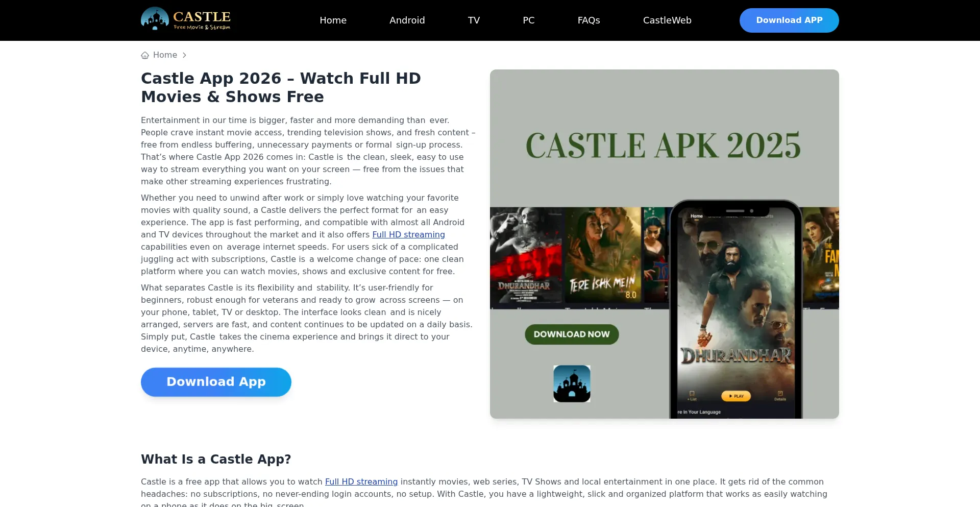Image resolution: width=980 pixels, height=507 pixels.
Task: Click the large blue Download App button
Action: (x=216, y=382)
